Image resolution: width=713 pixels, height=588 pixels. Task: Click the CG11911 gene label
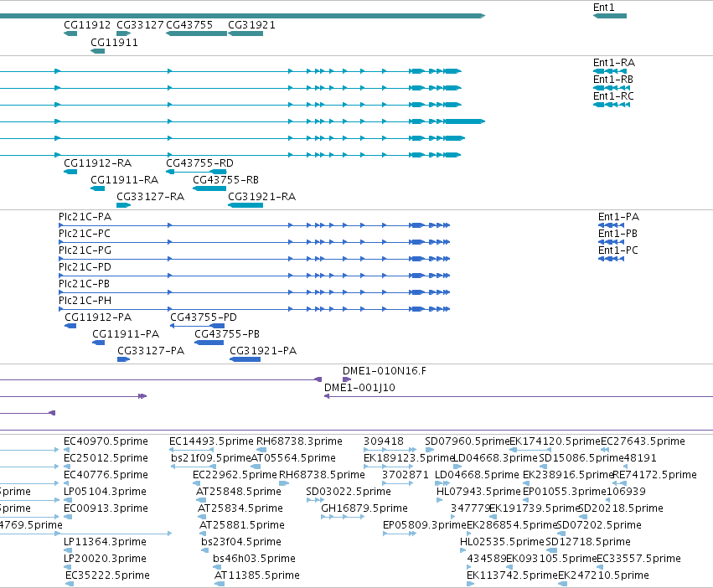pyautogui.click(x=114, y=42)
